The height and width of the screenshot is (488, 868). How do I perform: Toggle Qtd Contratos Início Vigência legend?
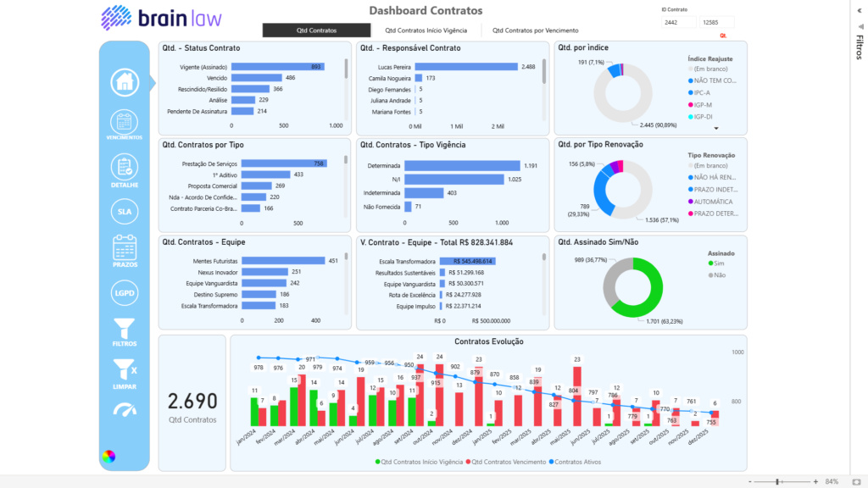click(x=419, y=462)
